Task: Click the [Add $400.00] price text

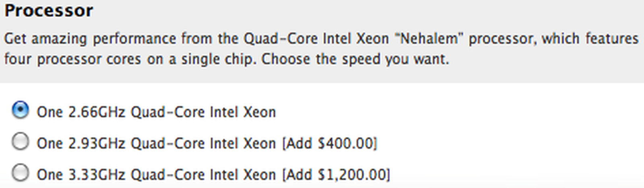Action: 330,143
